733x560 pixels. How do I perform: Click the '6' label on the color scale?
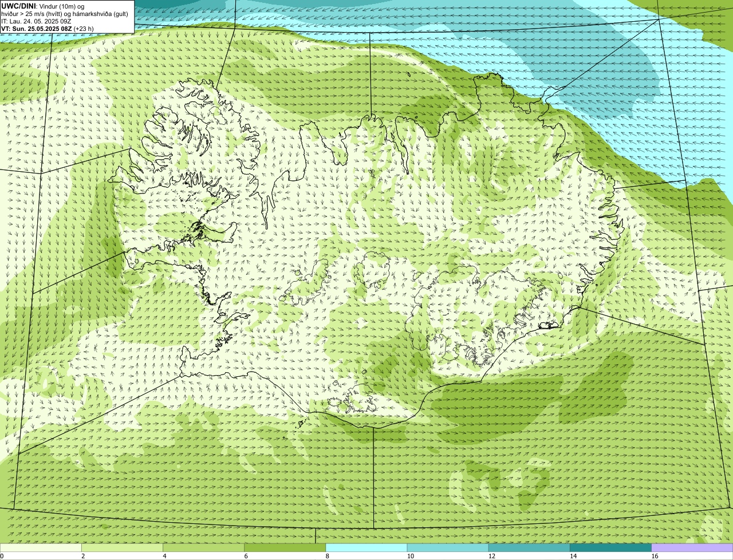pyautogui.click(x=246, y=556)
